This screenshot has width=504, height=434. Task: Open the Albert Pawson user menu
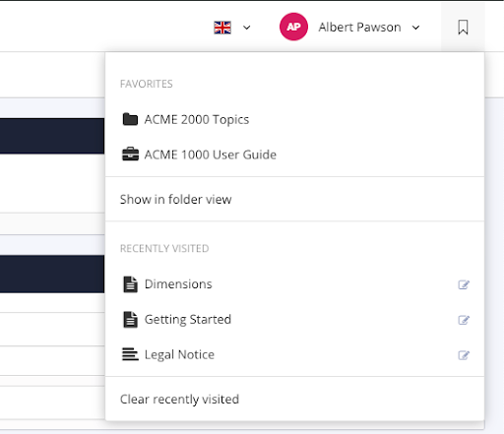coord(359,28)
